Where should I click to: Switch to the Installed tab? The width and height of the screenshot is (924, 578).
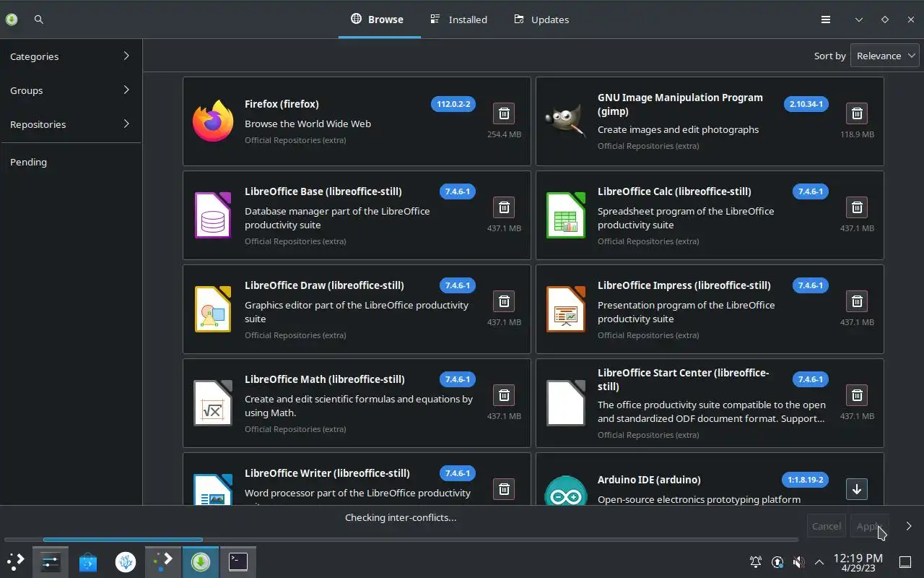coord(459,20)
